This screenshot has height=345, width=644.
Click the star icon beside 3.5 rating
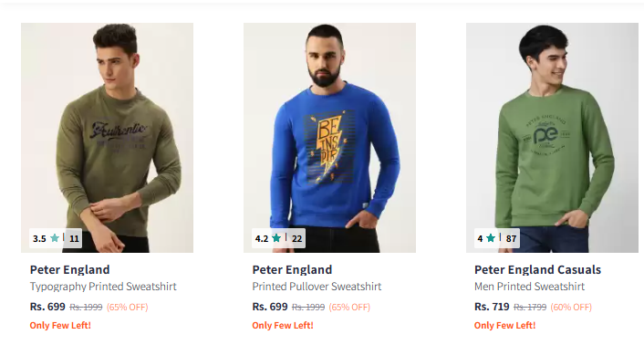tap(55, 238)
